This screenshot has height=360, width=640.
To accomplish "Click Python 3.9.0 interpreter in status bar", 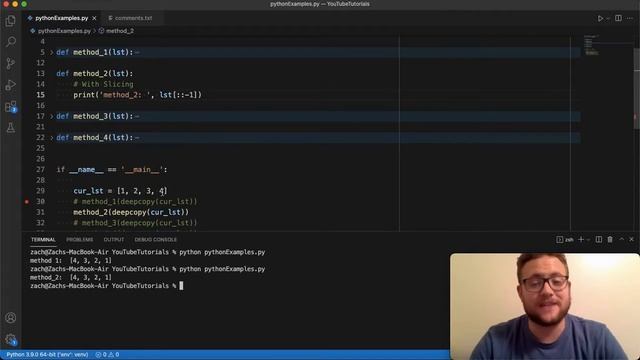I will point(47,355).
